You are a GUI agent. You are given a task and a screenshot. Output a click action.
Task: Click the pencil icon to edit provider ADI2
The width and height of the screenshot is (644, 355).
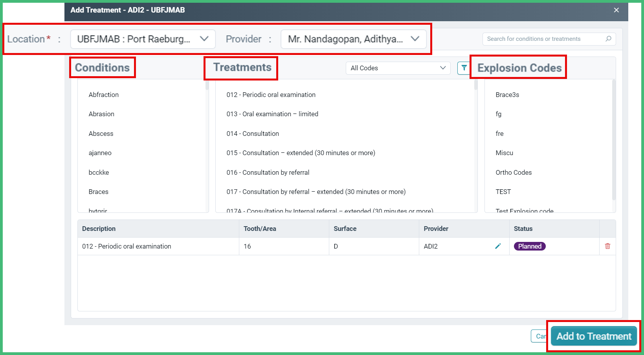[x=498, y=246]
